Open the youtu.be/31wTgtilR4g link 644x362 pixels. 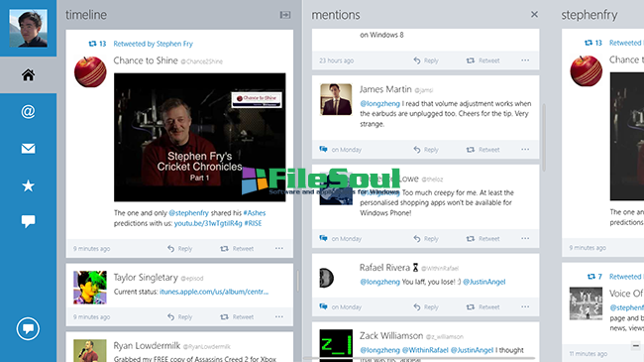pyautogui.click(x=208, y=223)
